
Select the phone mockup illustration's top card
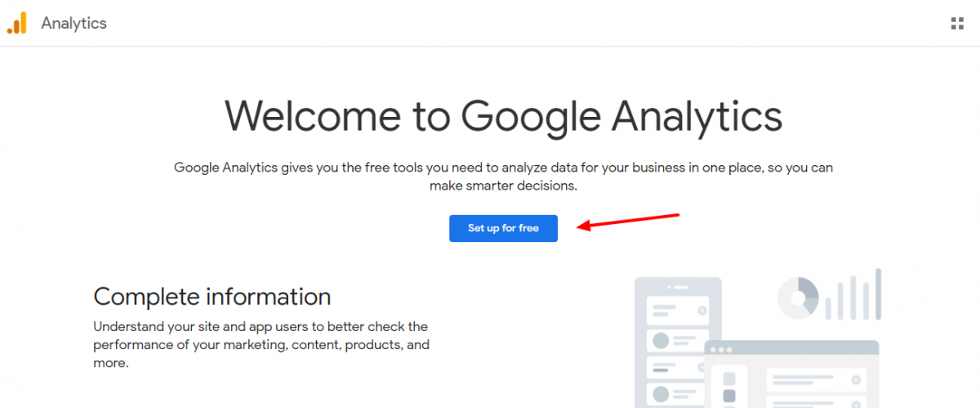(x=678, y=310)
